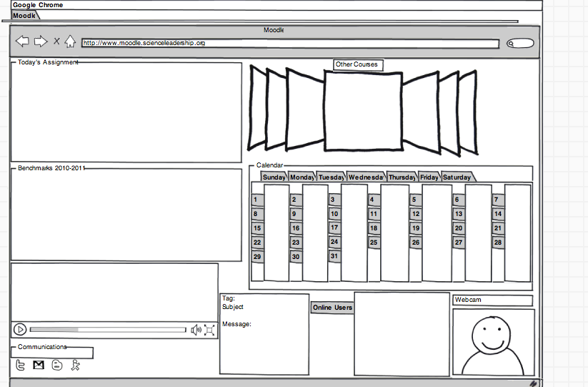This screenshot has height=387, width=588.
Task: Mute video with the speaker icon
Action: pos(196,330)
